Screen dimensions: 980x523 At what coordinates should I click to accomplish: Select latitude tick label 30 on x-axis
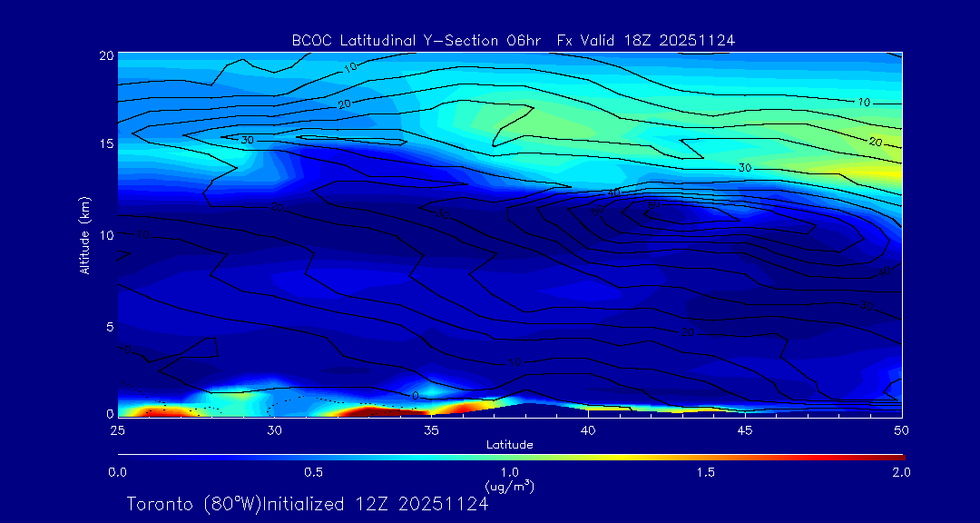[x=274, y=429]
